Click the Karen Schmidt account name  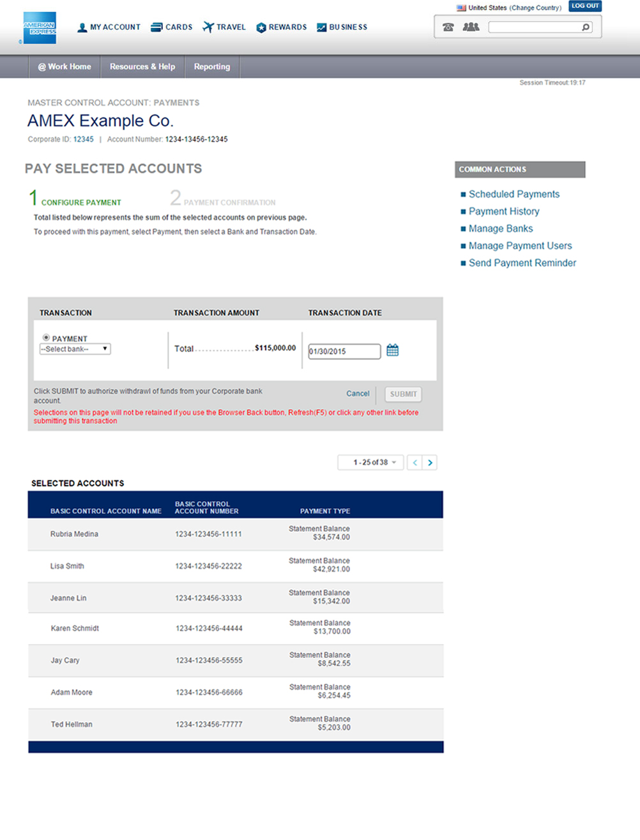tap(75, 629)
